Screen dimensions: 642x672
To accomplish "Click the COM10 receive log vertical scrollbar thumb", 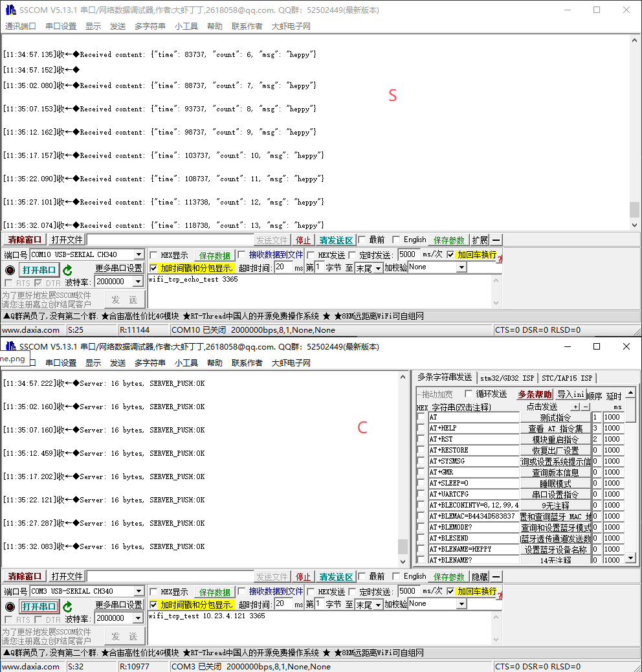I will click(634, 209).
